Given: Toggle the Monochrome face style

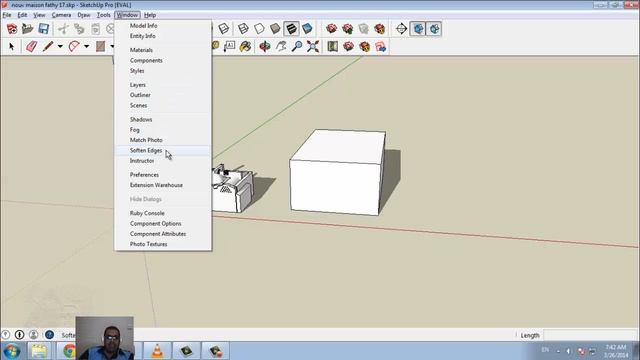Looking at the screenshot, I should (307, 29).
